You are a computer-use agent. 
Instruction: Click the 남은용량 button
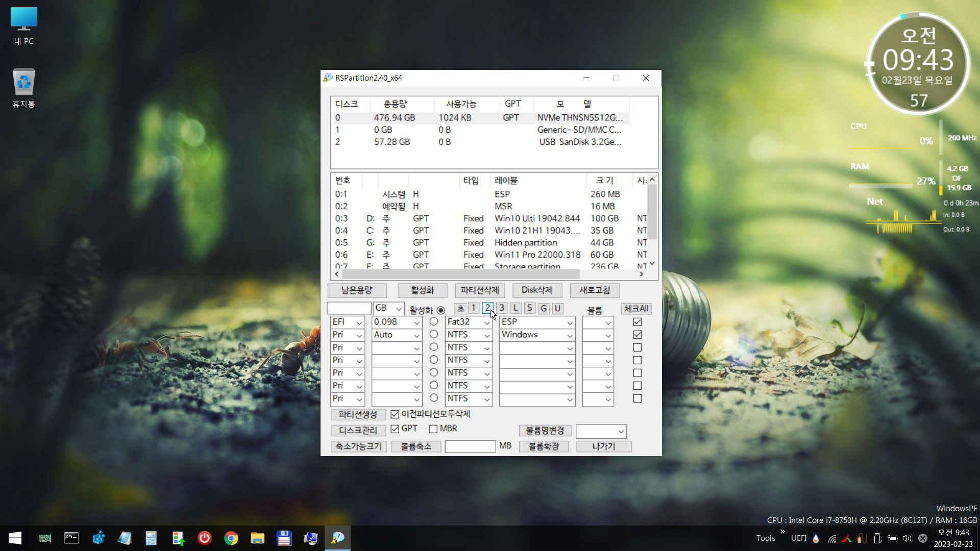click(x=357, y=290)
